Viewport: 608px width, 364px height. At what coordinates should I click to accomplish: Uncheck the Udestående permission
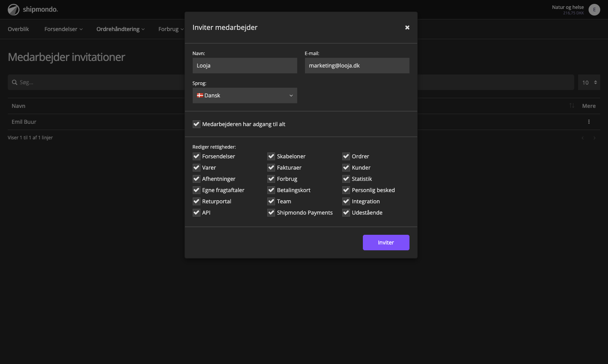(x=346, y=213)
